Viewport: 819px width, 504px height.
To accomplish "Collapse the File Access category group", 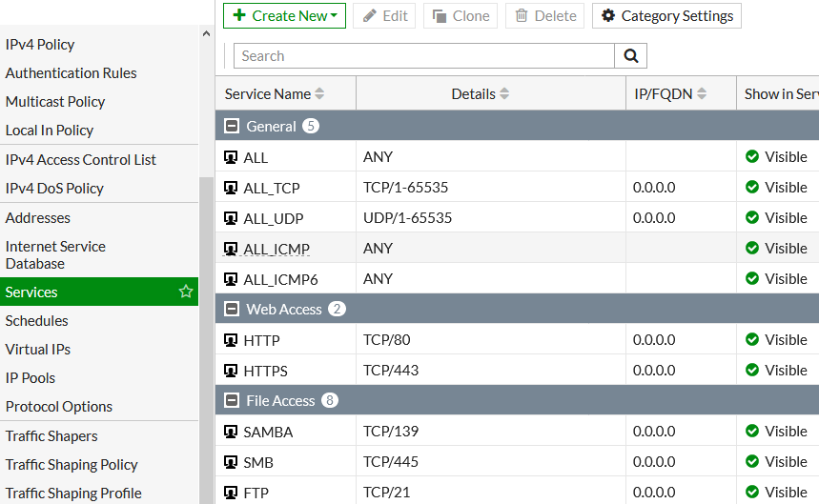I will (x=231, y=400).
